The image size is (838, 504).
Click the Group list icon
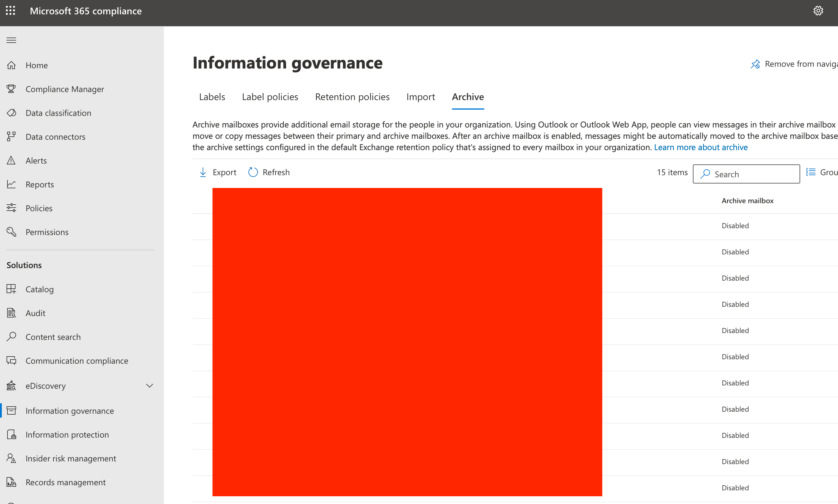(811, 172)
